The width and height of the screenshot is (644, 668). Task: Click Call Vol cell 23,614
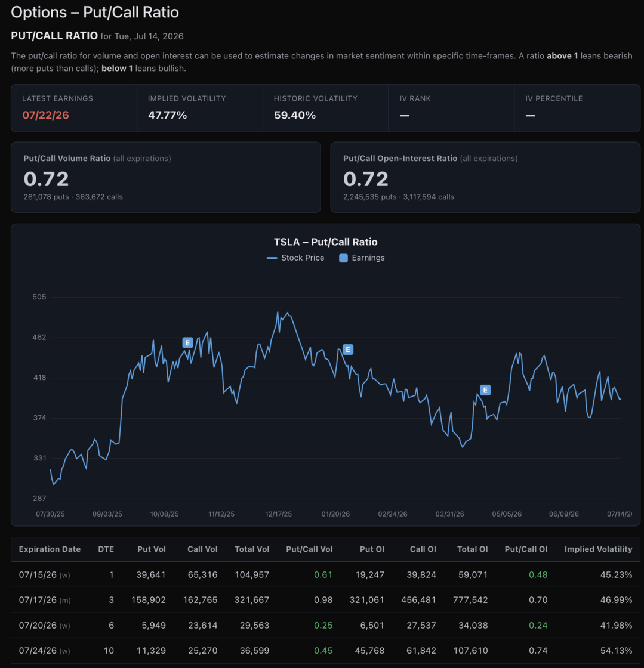pyautogui.click(x=203, y=626)
